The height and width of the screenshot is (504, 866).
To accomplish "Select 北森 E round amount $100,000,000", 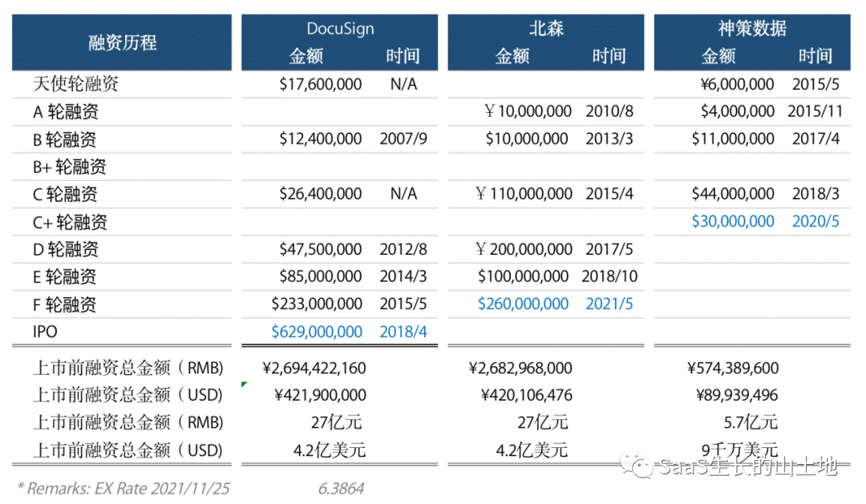I will (523, 276).
